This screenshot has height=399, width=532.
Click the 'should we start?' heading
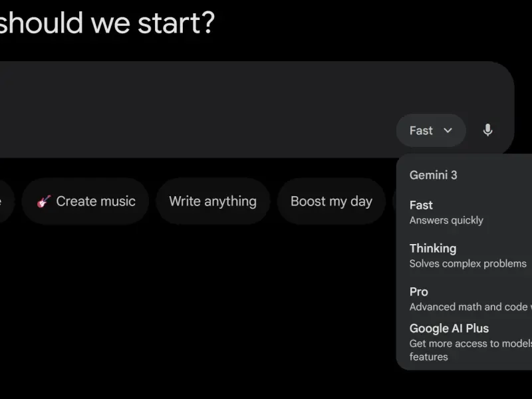coord(107,23)
